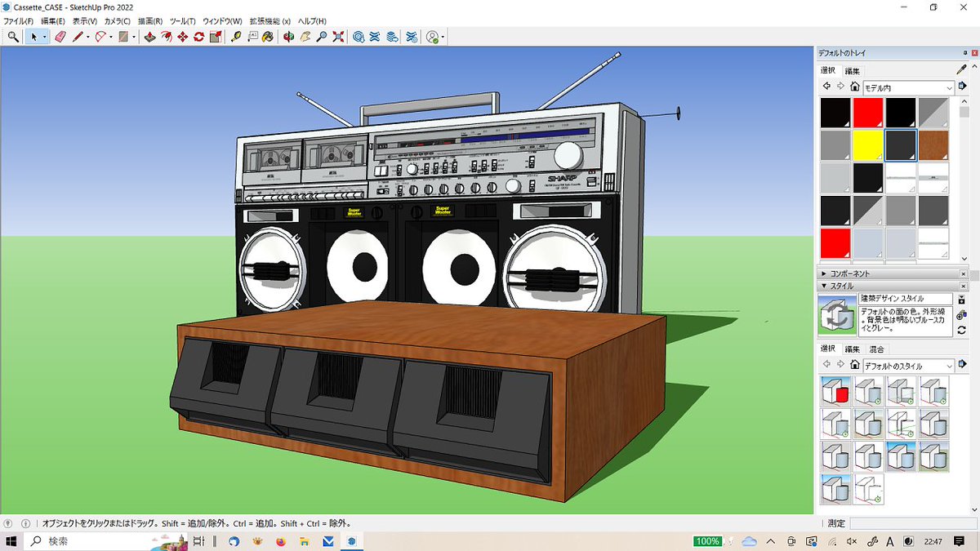Image resolution: width=980 pixels, height=551 pixels.
Task: Open the ヘルプ(H) menu
Action: click(312, 20)
